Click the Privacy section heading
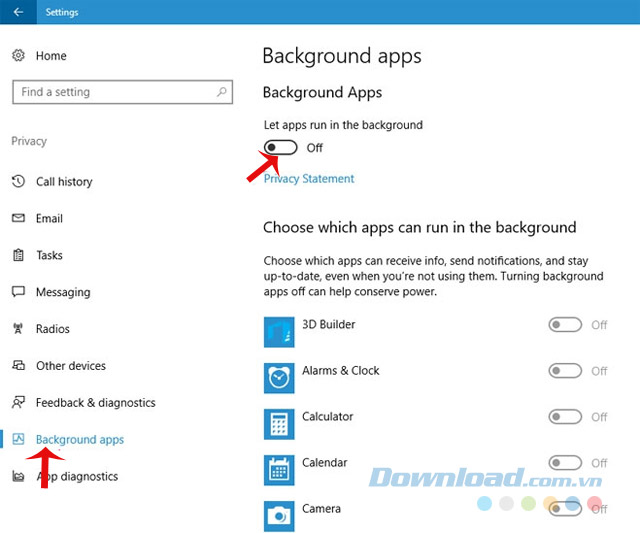This screenshot has width=640, height=533. tap(29, 141)
